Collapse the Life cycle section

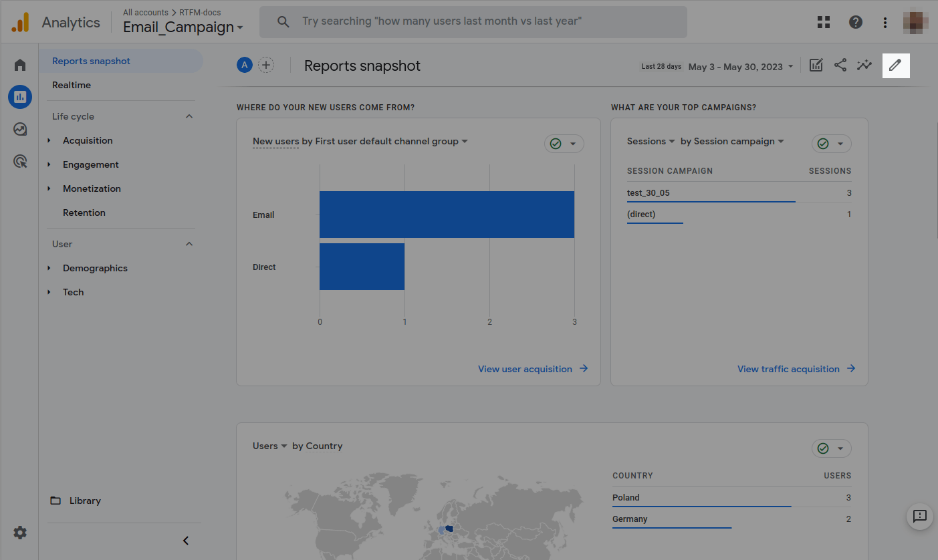click(189, 116)
